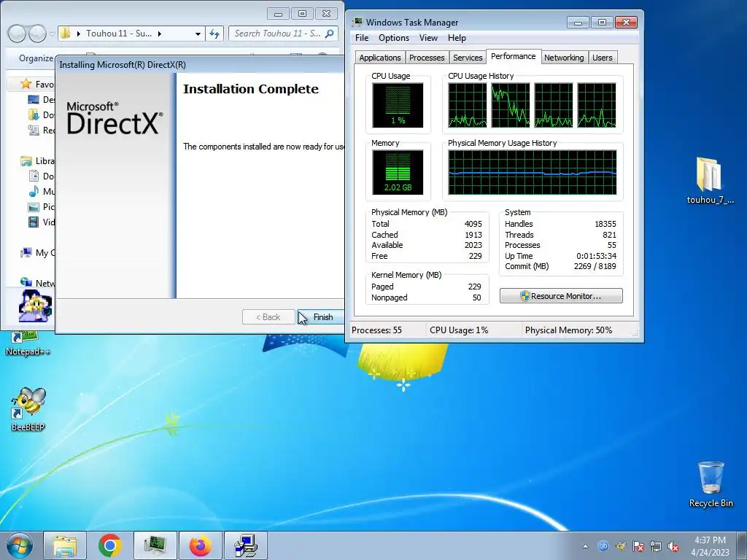
Task: Open the Windows Start menu orb
Action: [x=19, y=545]
